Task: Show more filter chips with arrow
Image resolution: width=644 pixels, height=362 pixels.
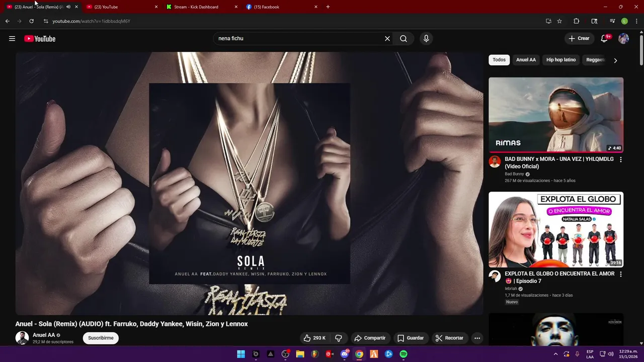Action: pos(615,60)
